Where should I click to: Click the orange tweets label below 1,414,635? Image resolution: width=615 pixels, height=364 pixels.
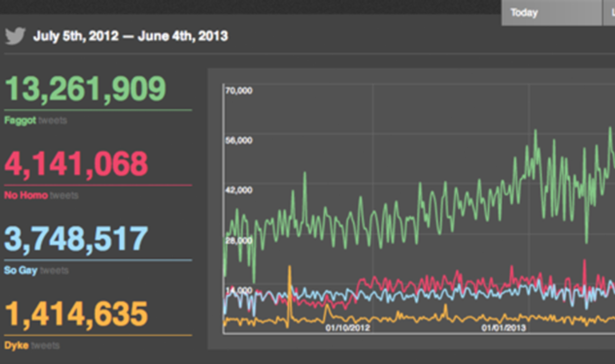(32, 346)
